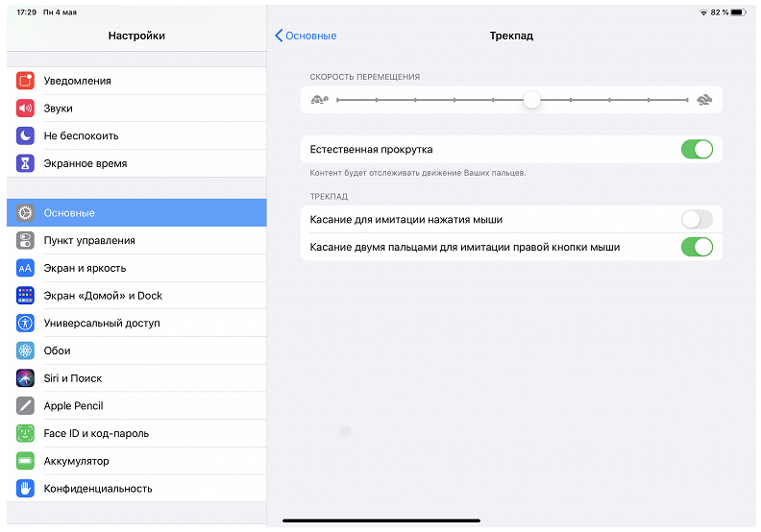This screenshot has width=761, height=532.
Task: Enable Касание для имитации нажатия мыши
Action: click(x=697, y=220)
